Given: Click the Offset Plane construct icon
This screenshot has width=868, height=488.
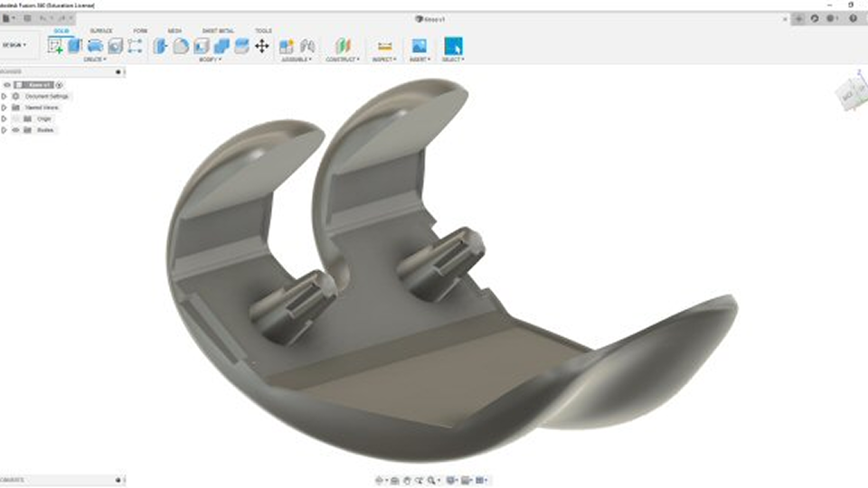Looking at the screenshot, I should click(343, 46).
